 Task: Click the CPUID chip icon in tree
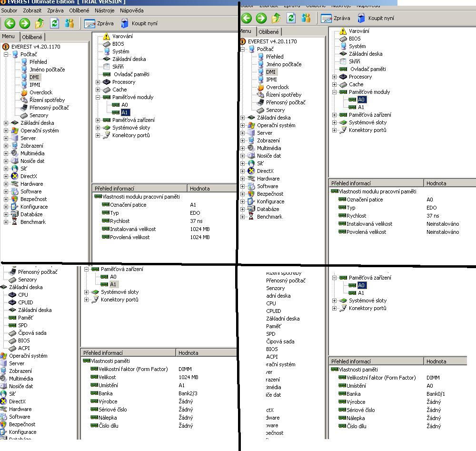coord(12,302)
